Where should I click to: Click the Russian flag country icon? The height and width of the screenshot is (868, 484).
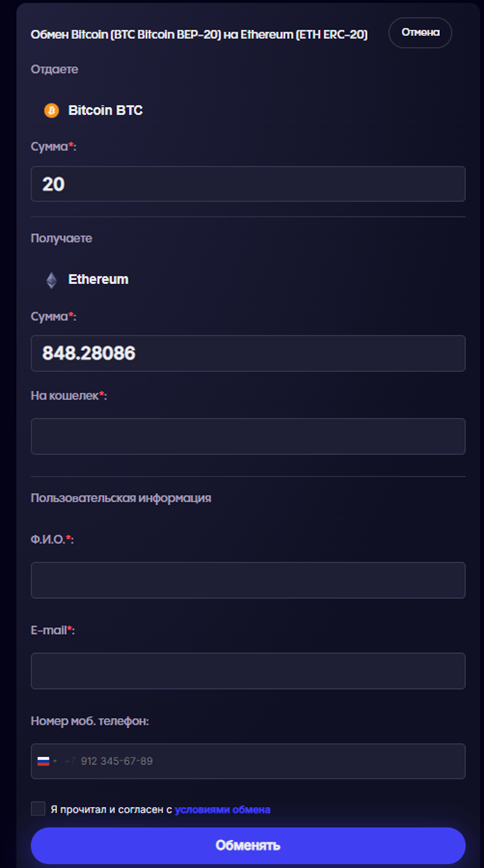pos(42,761)
